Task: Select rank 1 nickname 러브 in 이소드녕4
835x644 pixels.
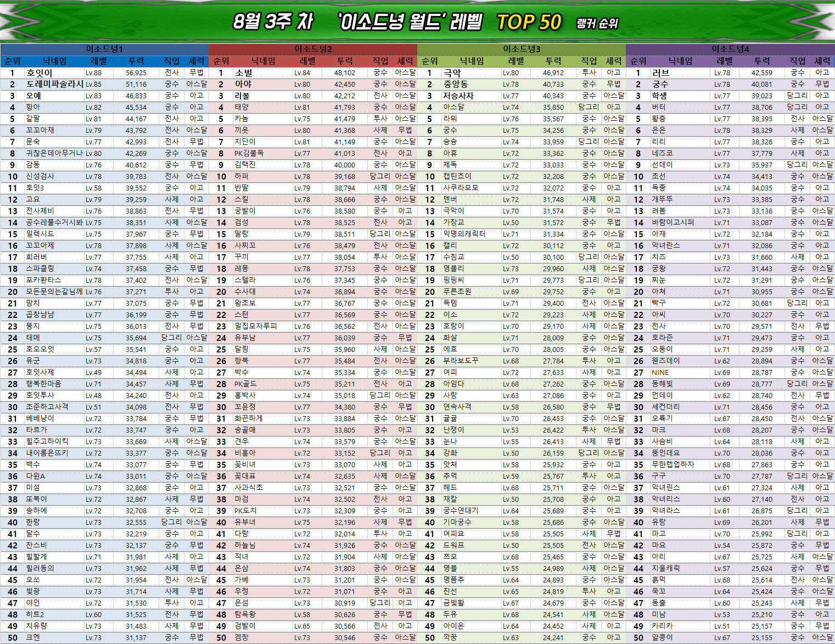Action: click(660, 73)
